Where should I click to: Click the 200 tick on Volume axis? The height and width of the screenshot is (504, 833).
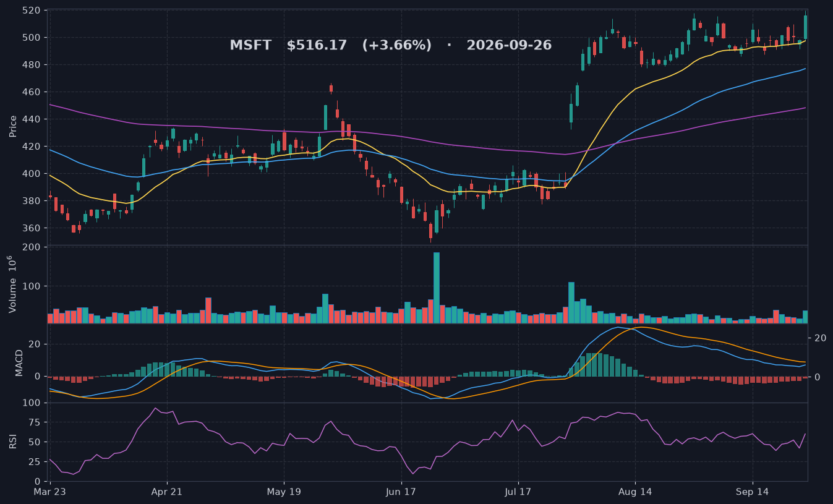[x=31, y=247]
